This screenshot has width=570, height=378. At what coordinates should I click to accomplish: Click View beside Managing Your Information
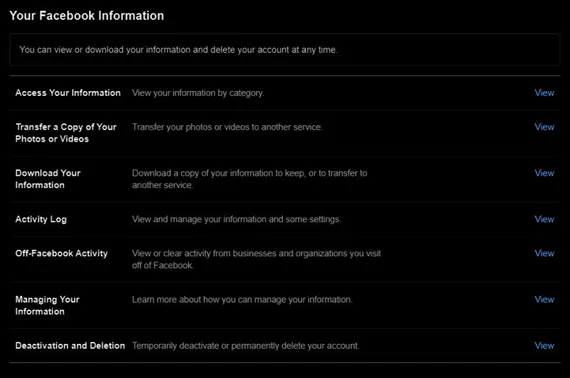coord(544,300)
